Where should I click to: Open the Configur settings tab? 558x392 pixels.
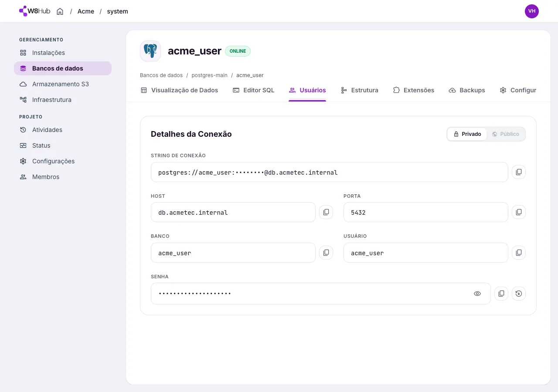[x=518, y=90]
